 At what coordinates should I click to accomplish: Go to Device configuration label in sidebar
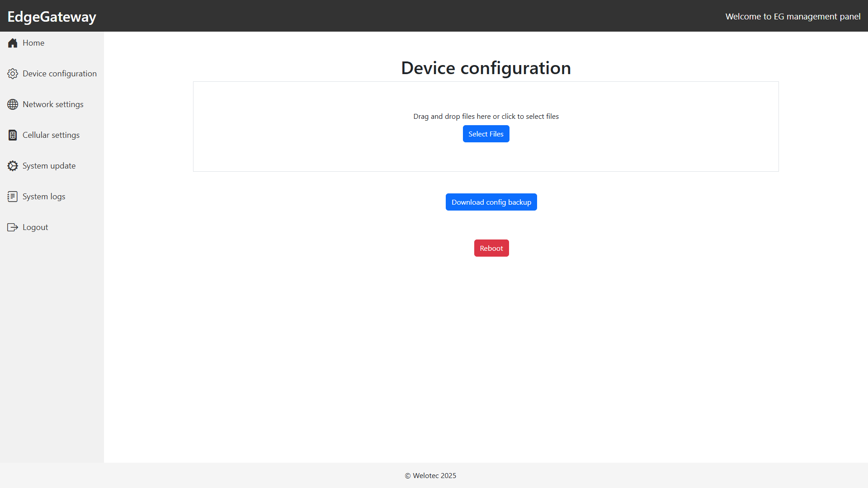click(x=60, y=74)
